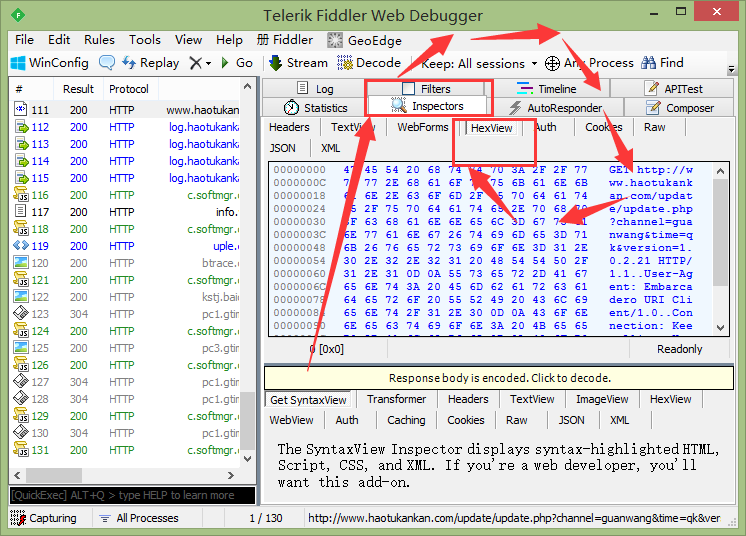Click the Any Process target icon
The width and height of the screenshot is (746, 536).
point(552,63)
